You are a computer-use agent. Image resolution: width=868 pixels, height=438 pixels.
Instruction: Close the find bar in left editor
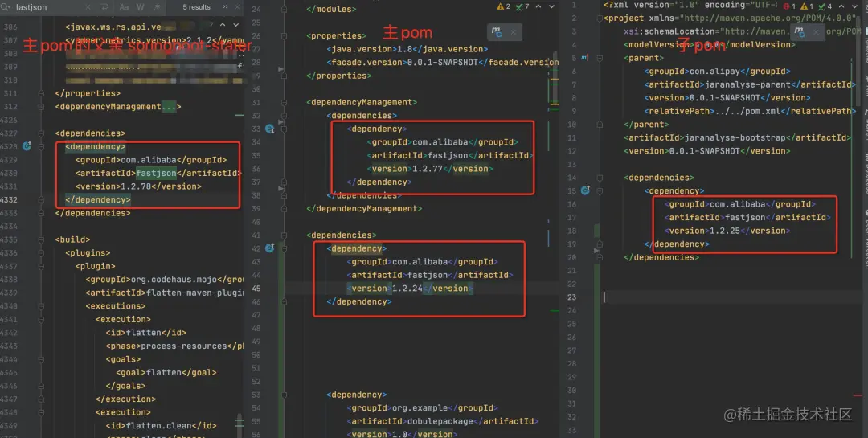click(x=238, y=7)
